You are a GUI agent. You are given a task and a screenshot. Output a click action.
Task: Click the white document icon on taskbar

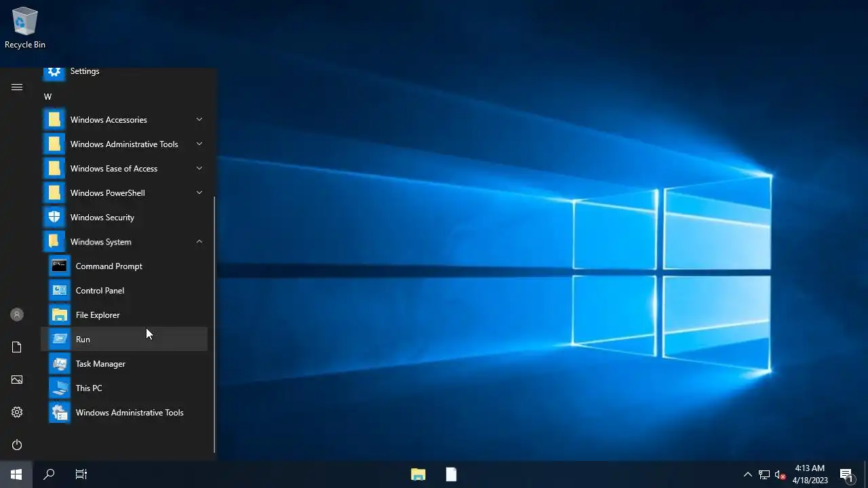(x=451, y=474)
